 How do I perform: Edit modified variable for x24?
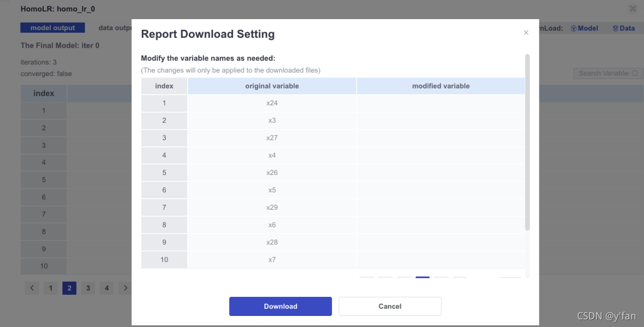coord(441,103)
